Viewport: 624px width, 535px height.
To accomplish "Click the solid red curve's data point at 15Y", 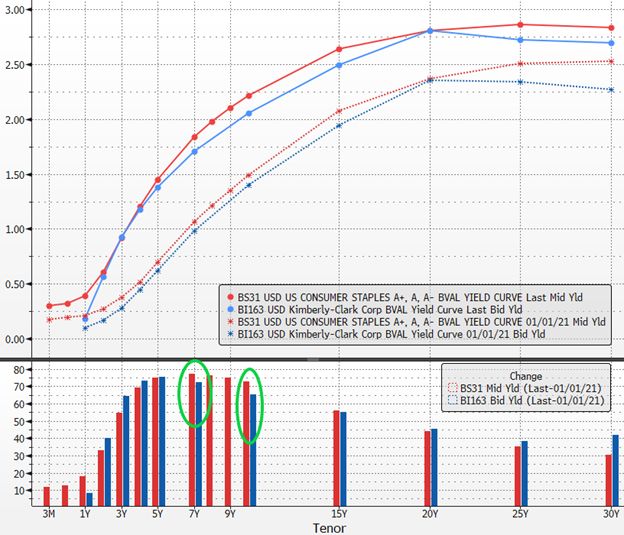I will tap(339, 49).
